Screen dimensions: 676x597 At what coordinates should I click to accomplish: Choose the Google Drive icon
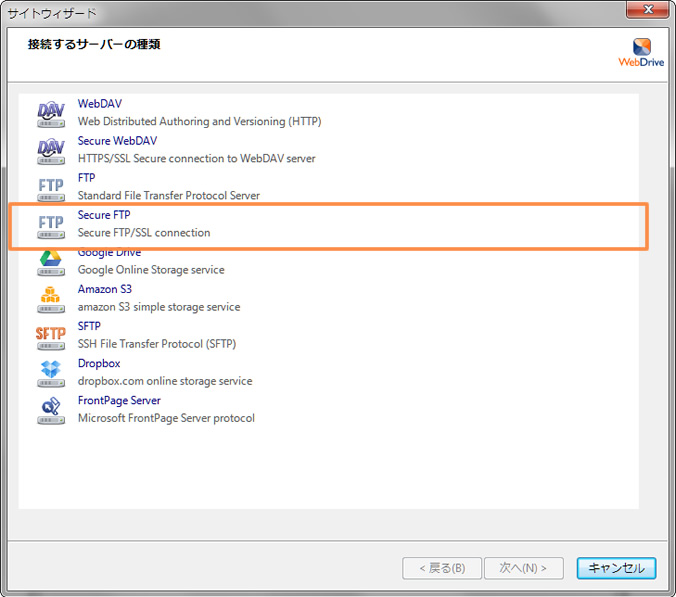(51, 262)
